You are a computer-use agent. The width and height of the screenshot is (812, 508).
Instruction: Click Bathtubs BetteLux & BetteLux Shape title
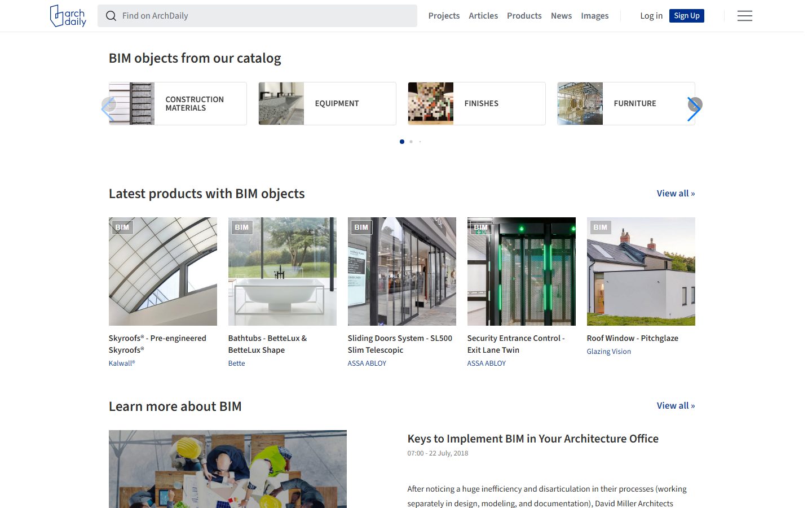[x=267, y=344]
